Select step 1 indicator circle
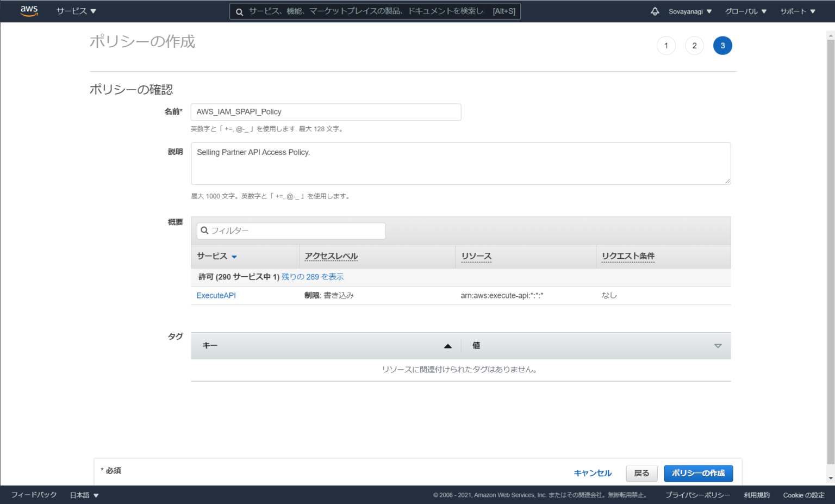 [x=666, y=45]
